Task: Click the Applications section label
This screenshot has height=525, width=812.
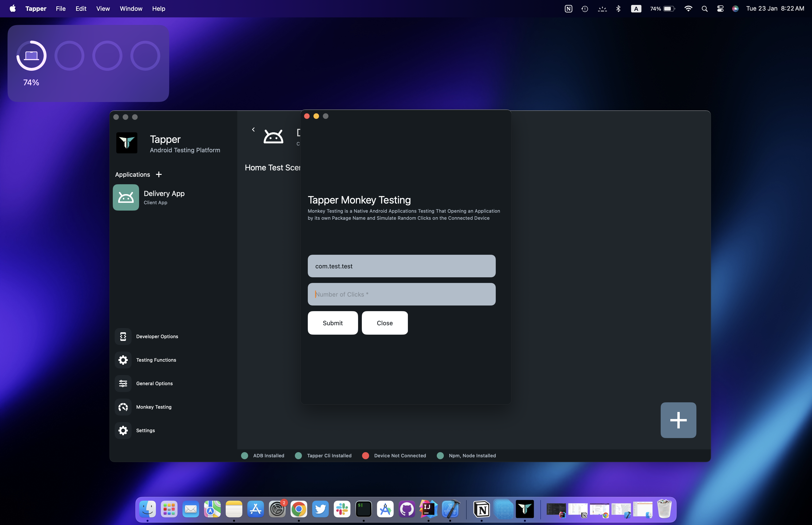Action: (x=133, y=175)
